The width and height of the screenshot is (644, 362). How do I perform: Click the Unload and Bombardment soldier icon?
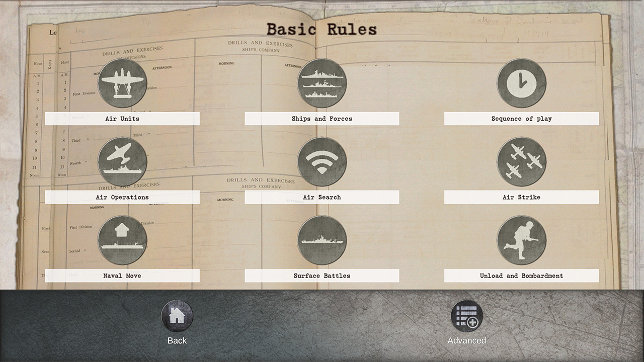coord(521,240)
